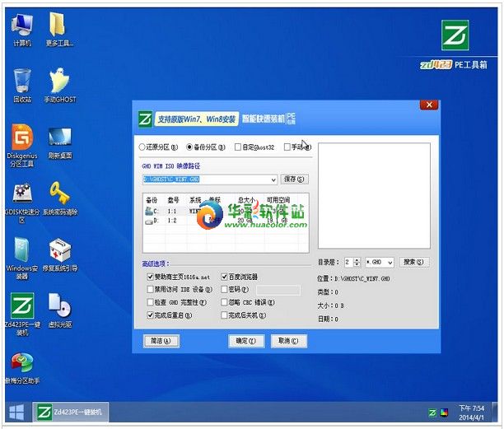Image resolution: width=504 pixels, height=429 pixels.
Task: Open the 更多工具 folder icon
Action: pyautogui.click(x=59, y=30)
